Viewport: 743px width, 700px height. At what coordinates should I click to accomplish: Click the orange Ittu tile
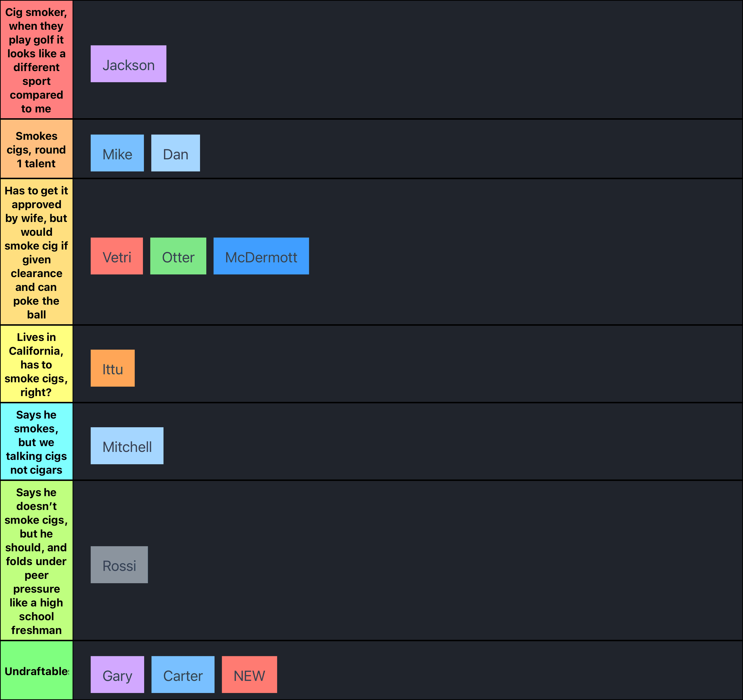[112, 368]
